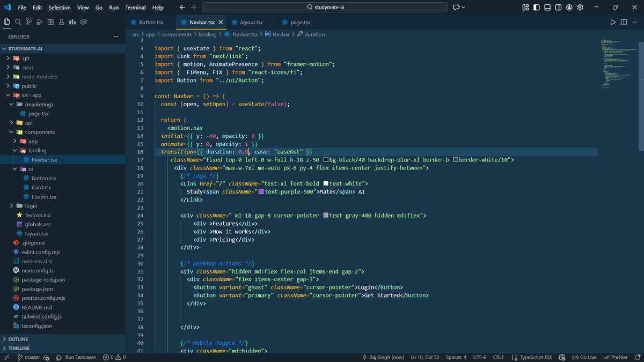
Task: Open the bar chart icon in activity bar
Action: pos(72,22)
